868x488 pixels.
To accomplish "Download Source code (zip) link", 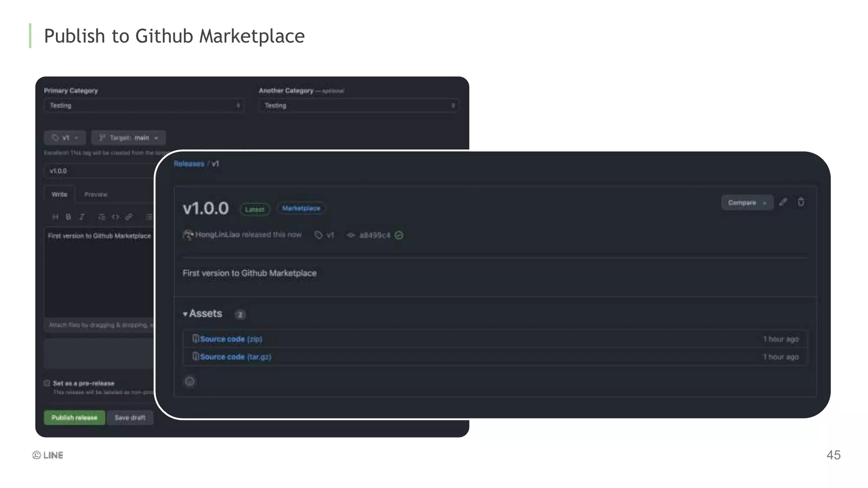I will 231,339.
